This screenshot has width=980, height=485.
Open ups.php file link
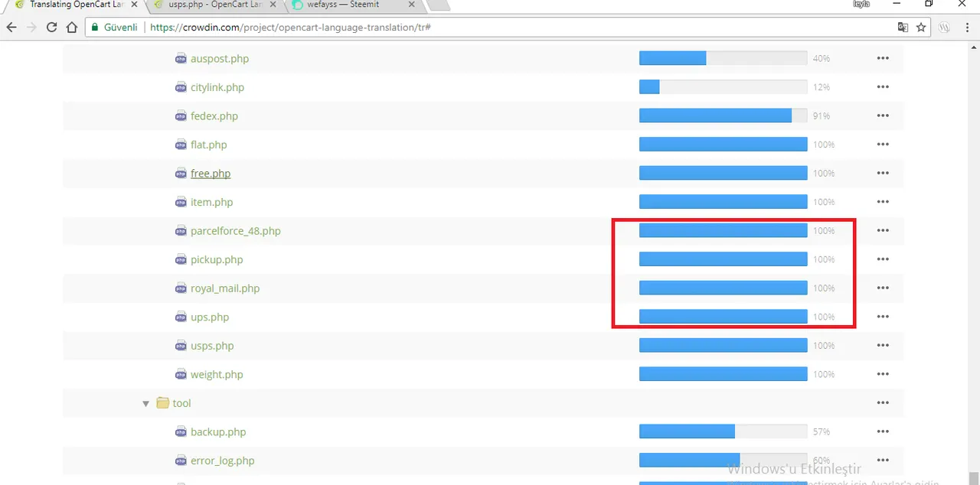coord(210,317)
